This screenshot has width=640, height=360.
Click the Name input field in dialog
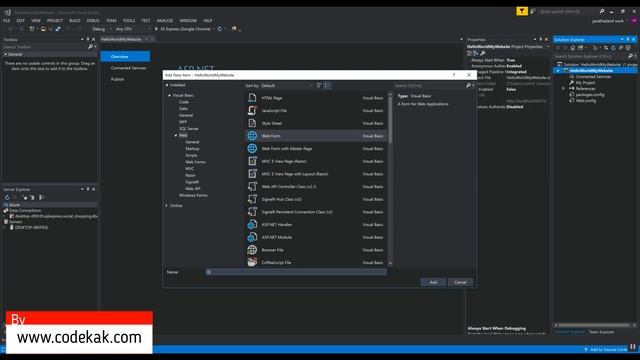click(x=296, y=272)
